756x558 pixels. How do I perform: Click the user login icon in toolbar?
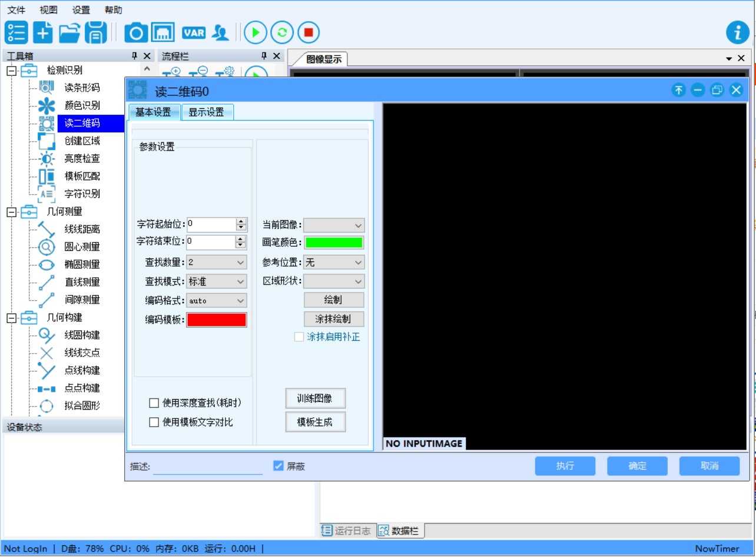click(221, 32)
